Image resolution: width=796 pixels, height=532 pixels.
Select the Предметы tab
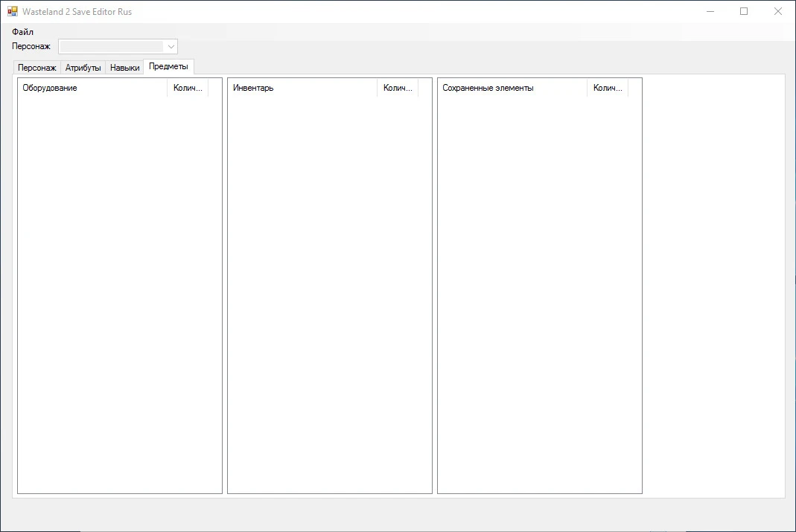pyautogui.click(x=168, y=66)
